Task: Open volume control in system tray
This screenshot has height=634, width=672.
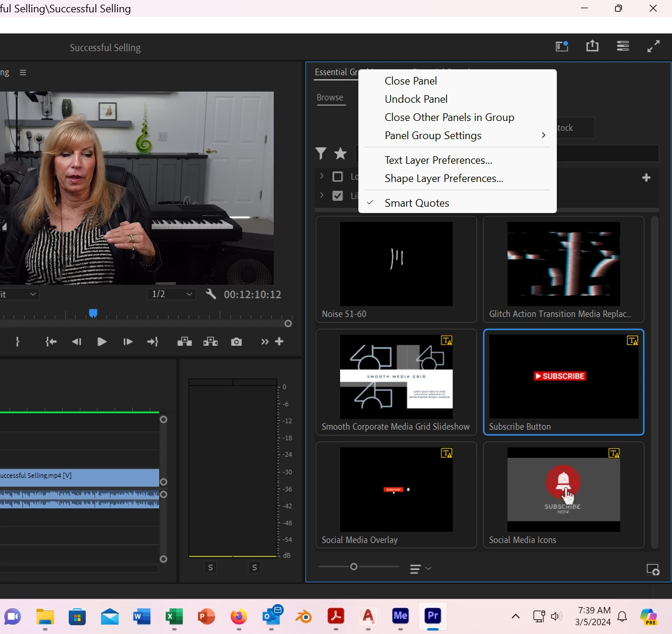Action: click(556, 616)
